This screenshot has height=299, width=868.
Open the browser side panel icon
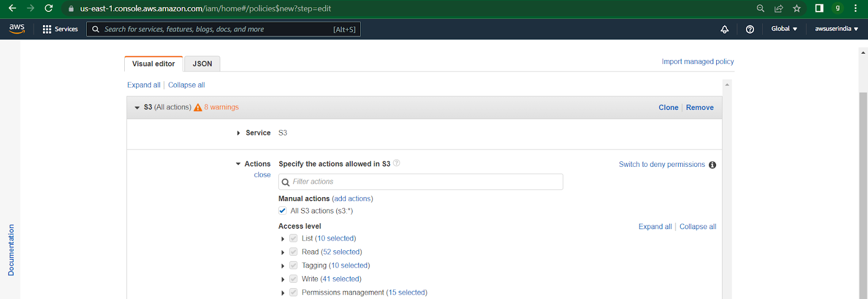(819, 8)
